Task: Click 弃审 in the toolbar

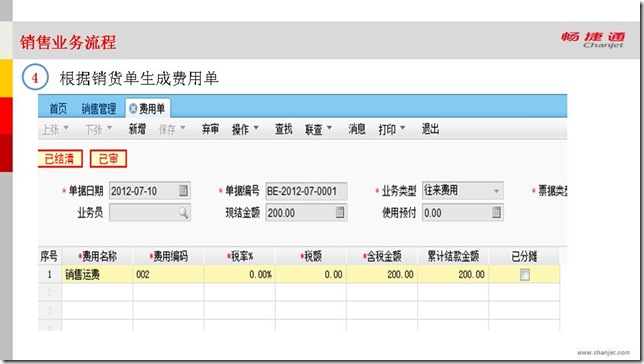Action: point(210,129)
